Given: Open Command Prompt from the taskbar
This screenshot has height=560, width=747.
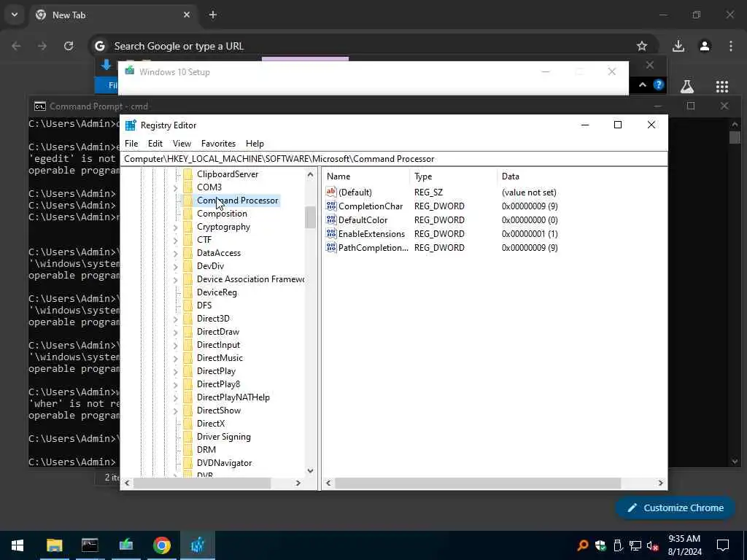Looking at the screenshot, I should point(90,545).
